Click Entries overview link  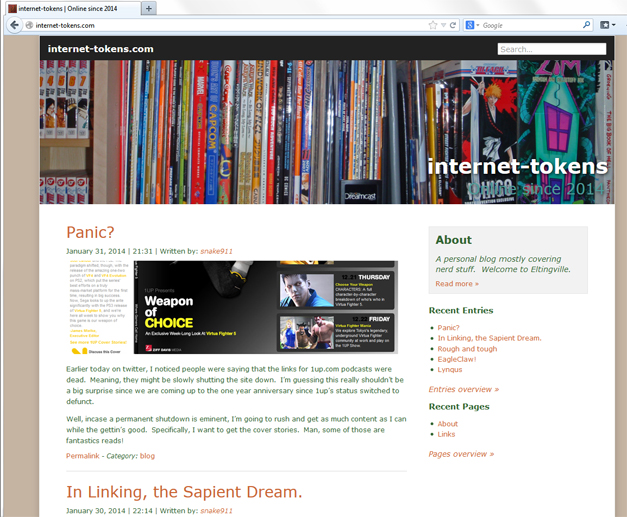coord(463,389)
